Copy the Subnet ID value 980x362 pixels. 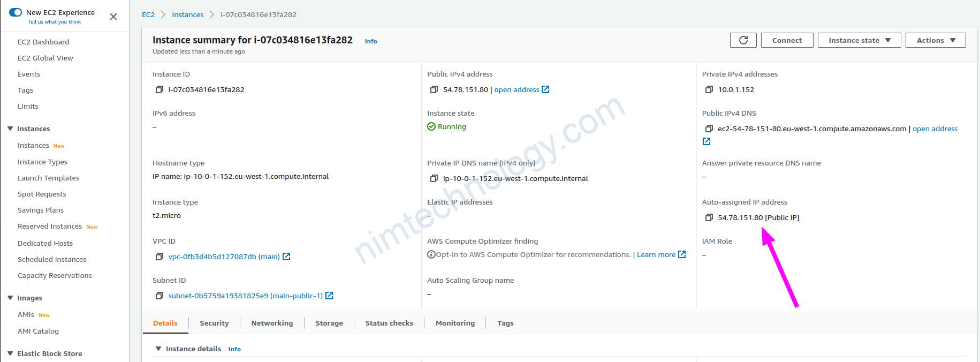[159, 296]
